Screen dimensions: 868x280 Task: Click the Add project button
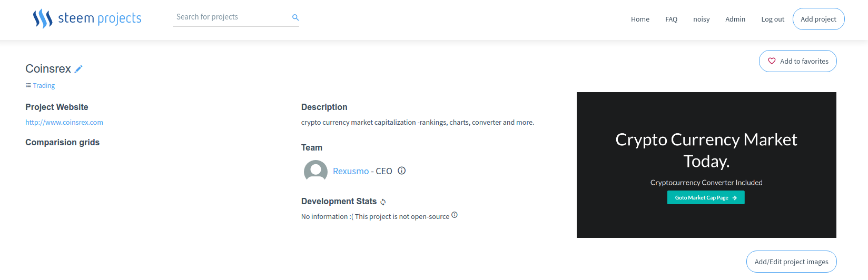tap(818, 19)
